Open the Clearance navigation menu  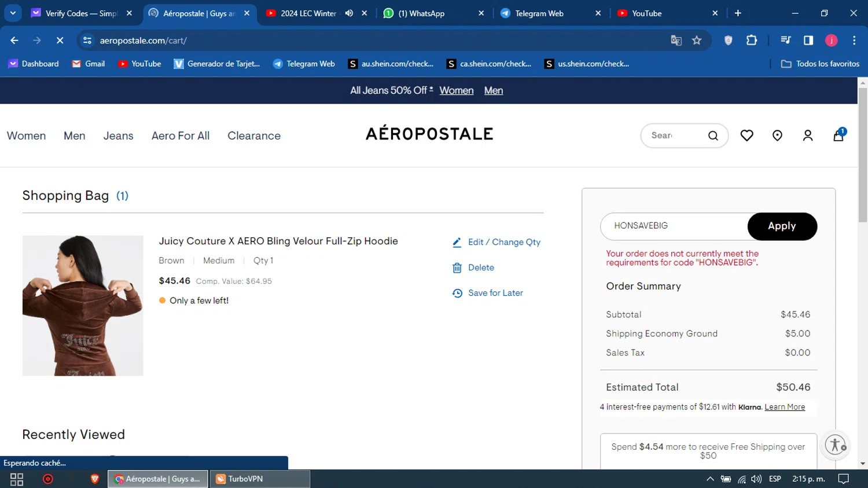(254, 135)
